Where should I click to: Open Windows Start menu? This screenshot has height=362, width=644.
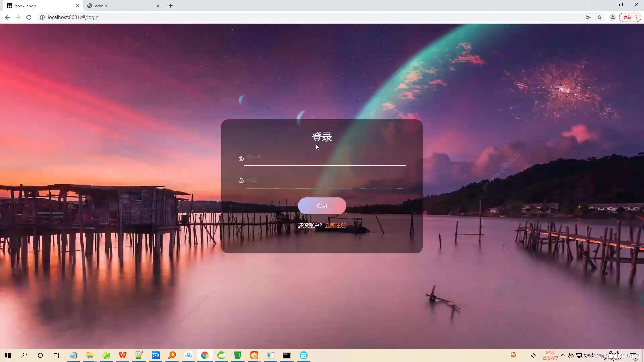coord(8,355)
